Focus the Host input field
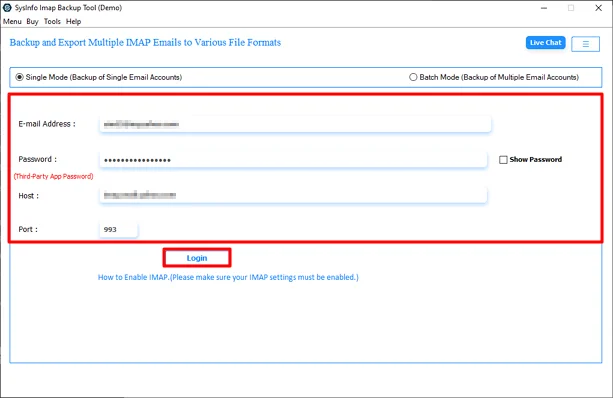Screen dimensions: 613x398 pyautogui.click(x=293, y=195)
